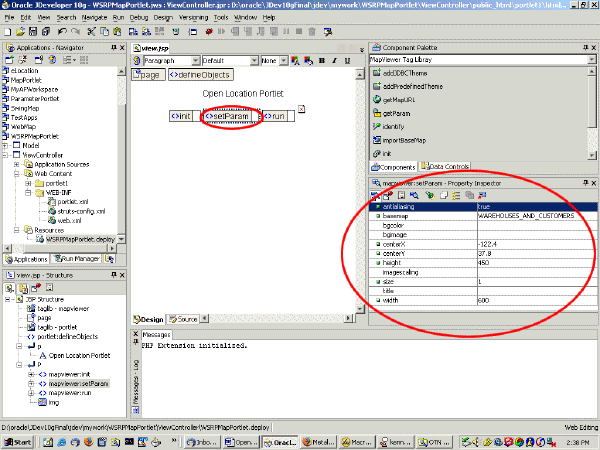Click the Save floppy disk icon
The width and height of the screenshot is (600, 450).
click(x=33, y=32)
